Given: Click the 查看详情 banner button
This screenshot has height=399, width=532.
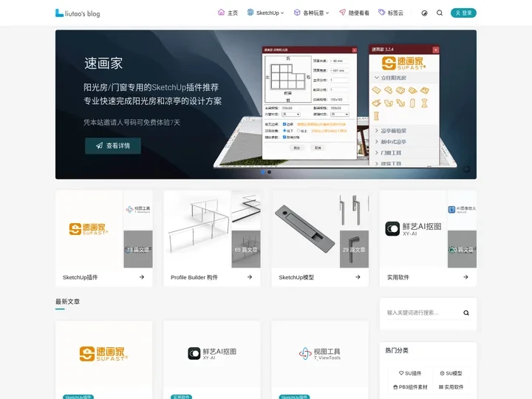Looking at the screenshot, I should point(113,146).
